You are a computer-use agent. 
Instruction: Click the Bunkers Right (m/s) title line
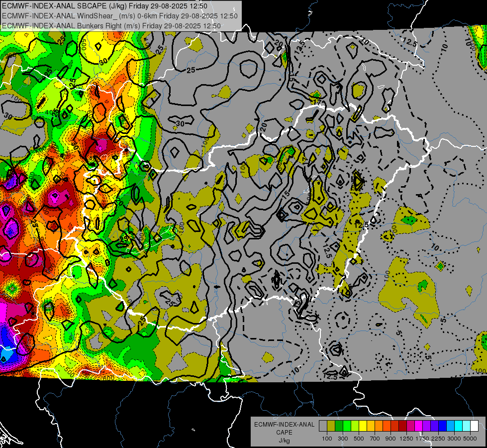[x=111, y=26]
